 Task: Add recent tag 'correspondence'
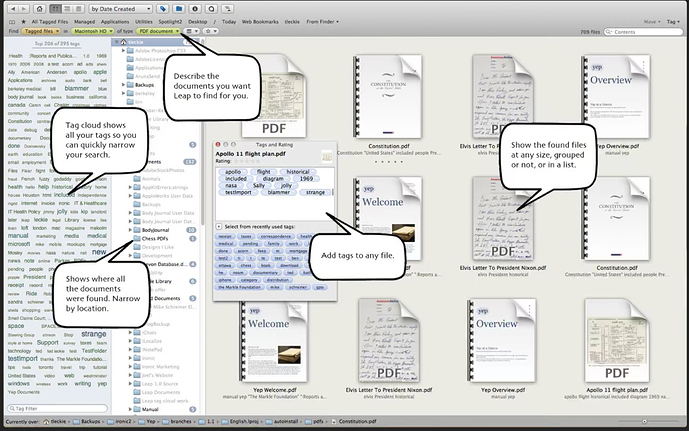276,236
